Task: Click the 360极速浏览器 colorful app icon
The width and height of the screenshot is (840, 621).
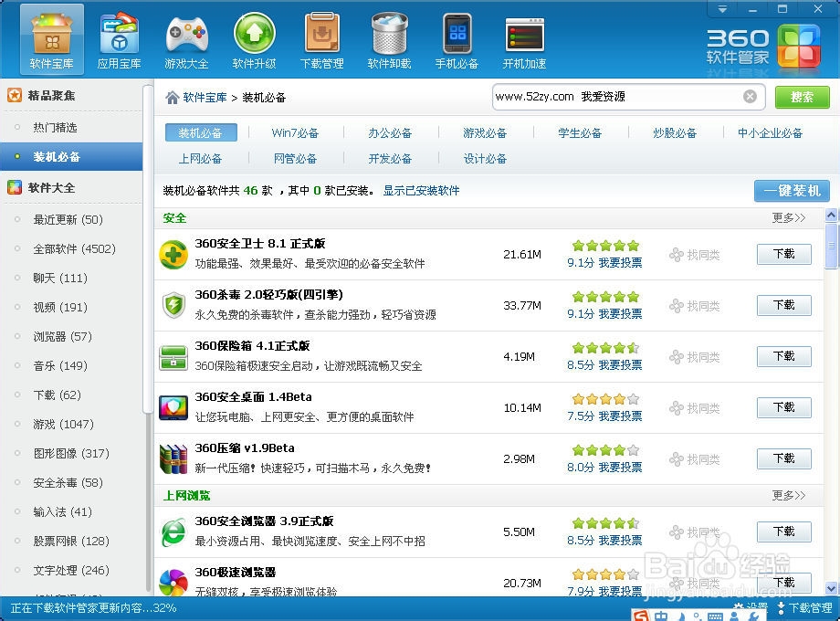Action: click(x=173, y=583)
